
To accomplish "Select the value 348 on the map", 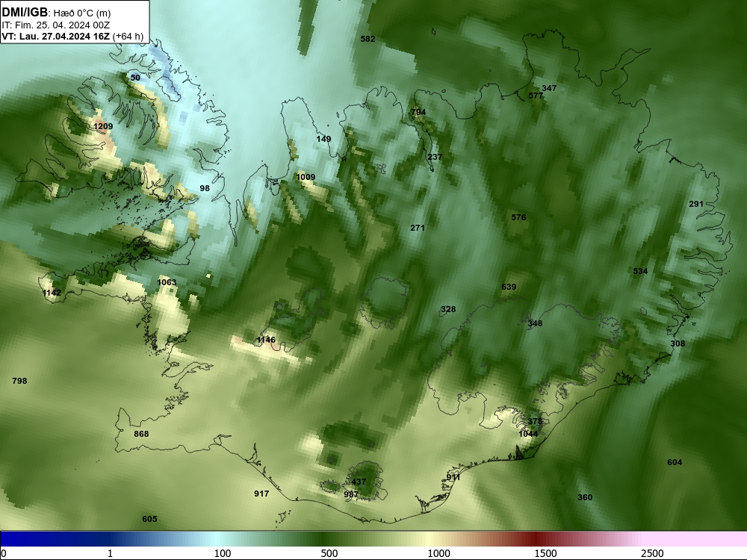I will pos(535,324).
